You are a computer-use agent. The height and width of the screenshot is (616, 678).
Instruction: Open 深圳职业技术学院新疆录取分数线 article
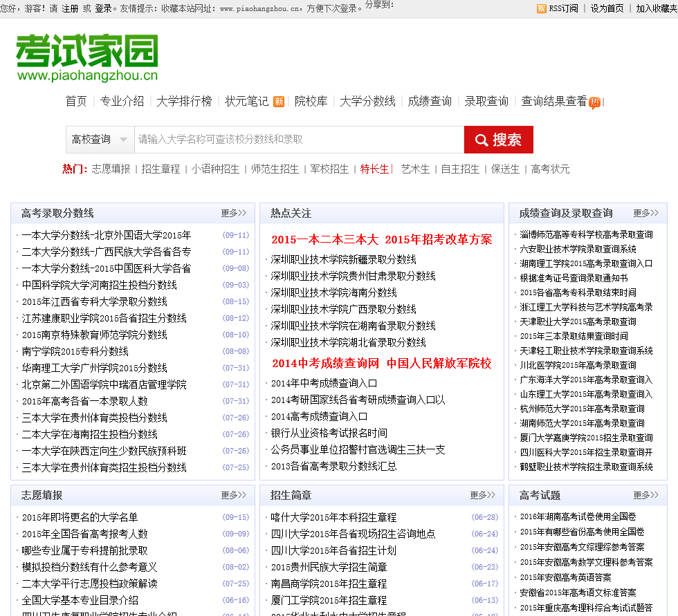pyautogui.click(x=343, y=260)
